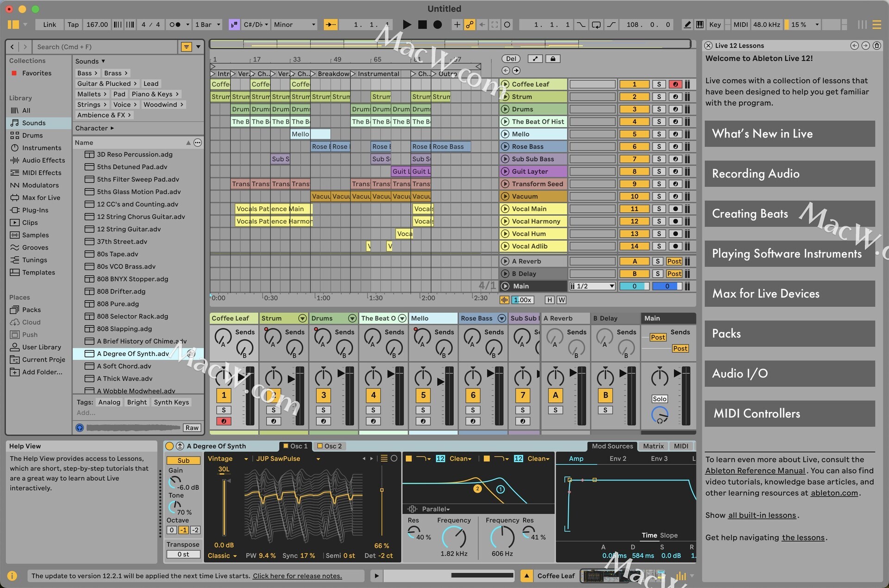Solo the Strum track in arrangement

[659, 97]
